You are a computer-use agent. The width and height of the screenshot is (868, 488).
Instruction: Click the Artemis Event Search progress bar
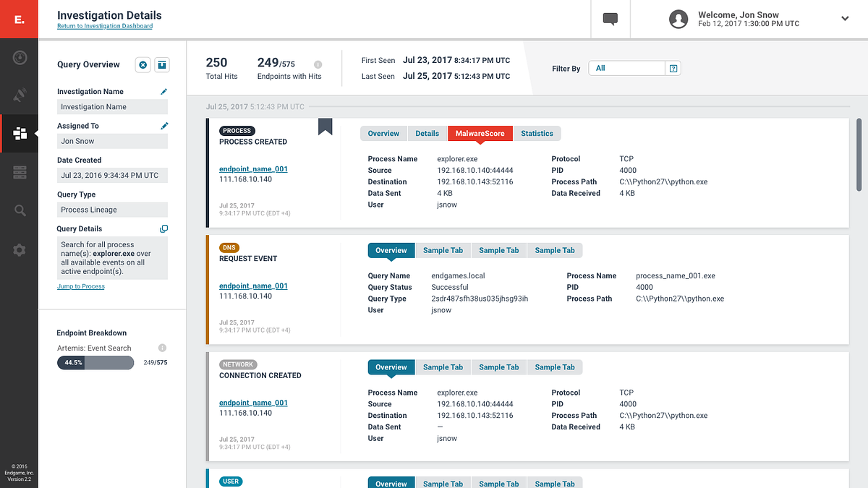click(95, 363)
